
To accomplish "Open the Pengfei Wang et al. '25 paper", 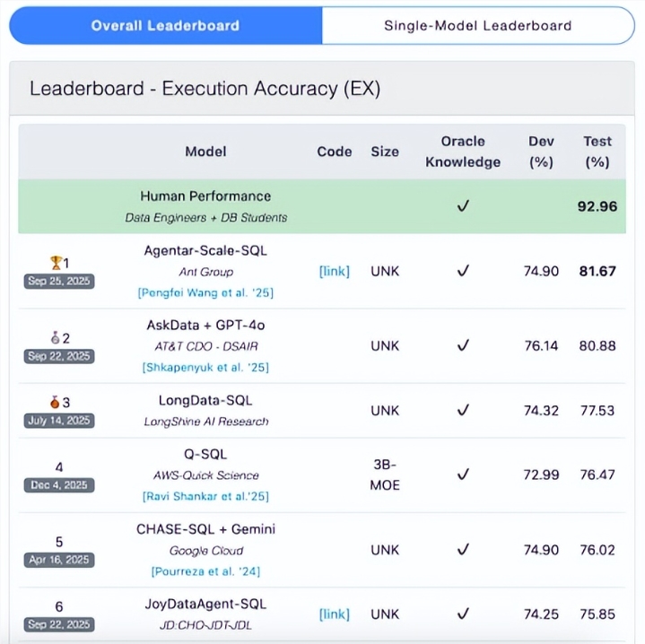I will coord(205,292).
